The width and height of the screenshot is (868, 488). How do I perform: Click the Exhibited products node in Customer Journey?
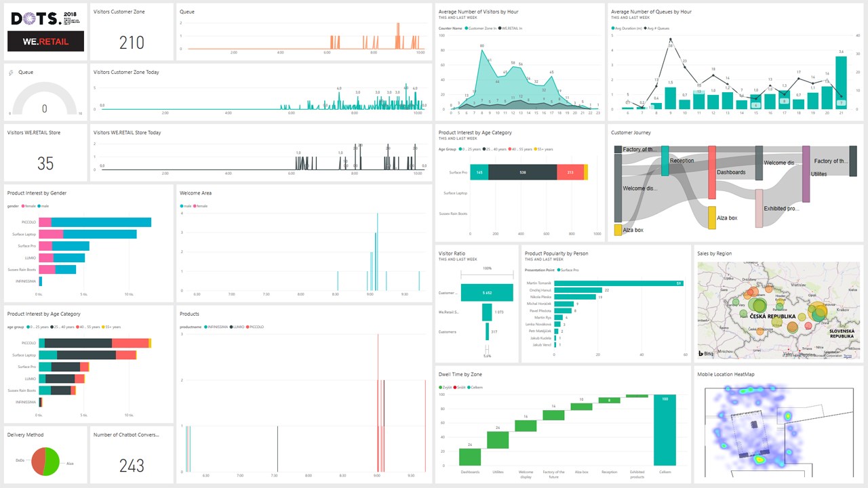759,208
